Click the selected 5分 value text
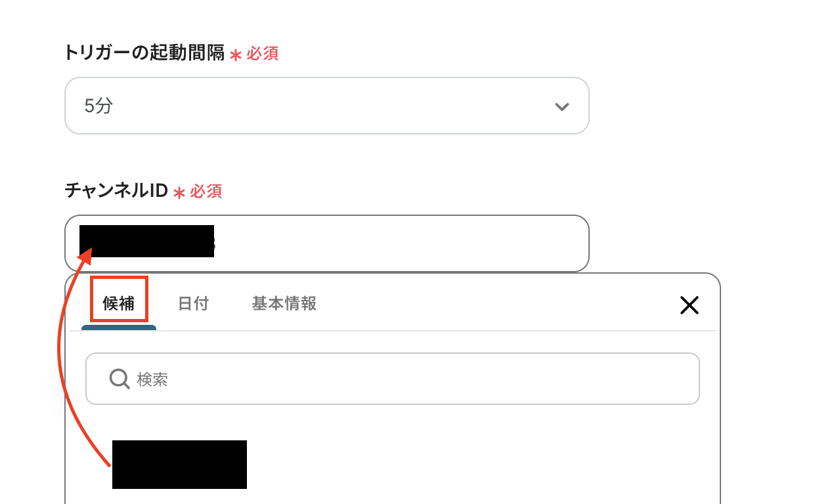 (x=99, y=106)
